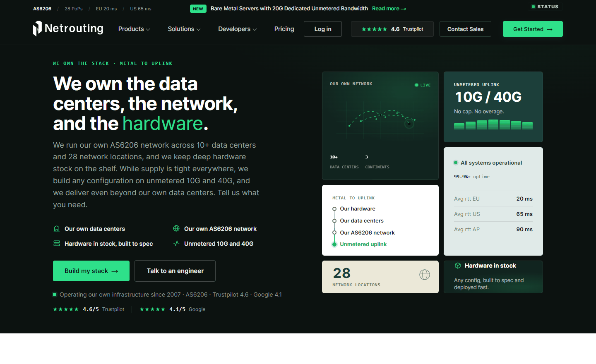Image resolution: width=596 pixels, height=364 pixels.
Task: Click the 10+ data centers stat
Action: [344, 162]
